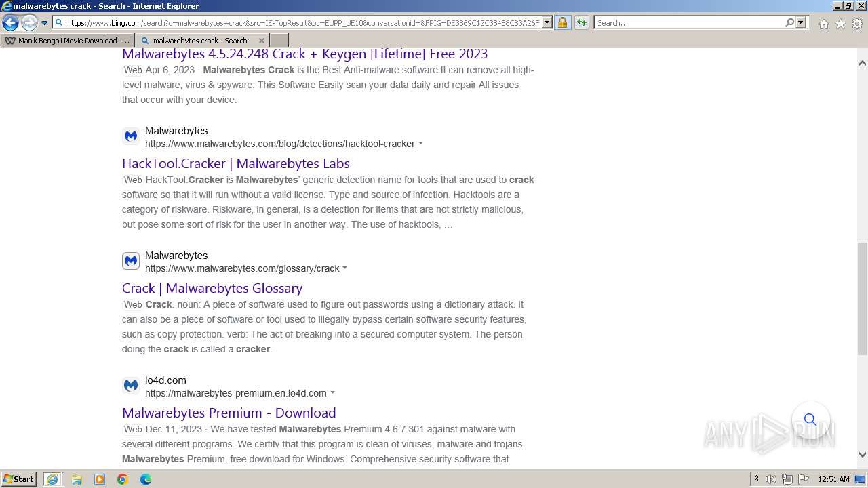Click Internet Explorer taskbar icon
The width and height of the screenshot is (868, 488).
click(x=52, y=479)
